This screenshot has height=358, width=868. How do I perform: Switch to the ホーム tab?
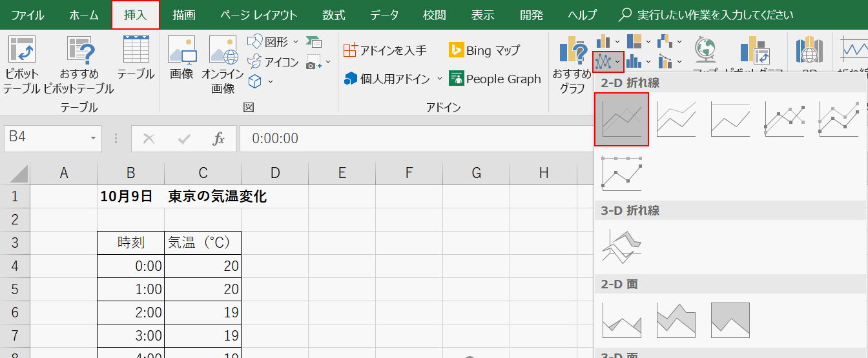pos(84,15)
